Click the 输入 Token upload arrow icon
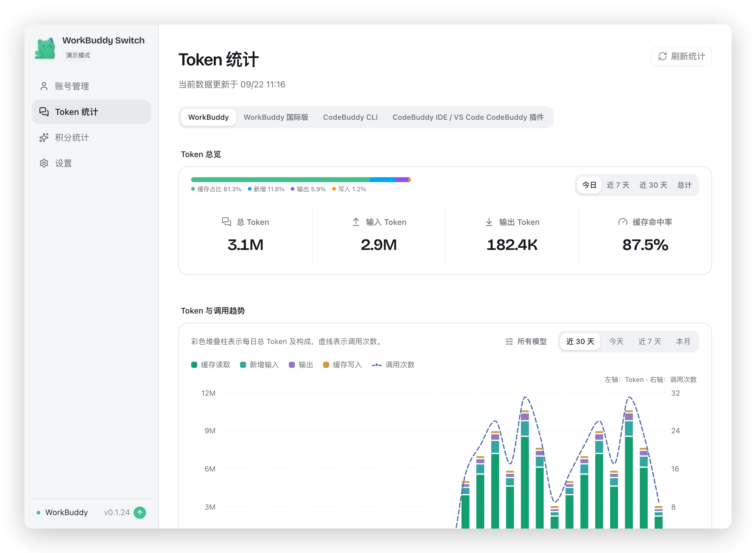This screenshot has height=553, width=756. point(356,222)
